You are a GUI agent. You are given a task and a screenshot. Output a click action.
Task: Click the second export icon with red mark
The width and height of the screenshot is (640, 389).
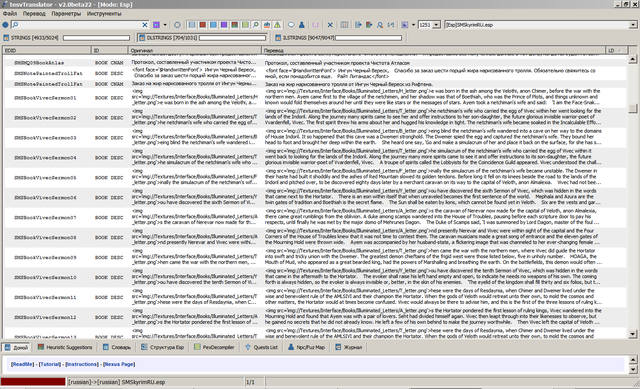pyautogui.click(x=369, y=25)
